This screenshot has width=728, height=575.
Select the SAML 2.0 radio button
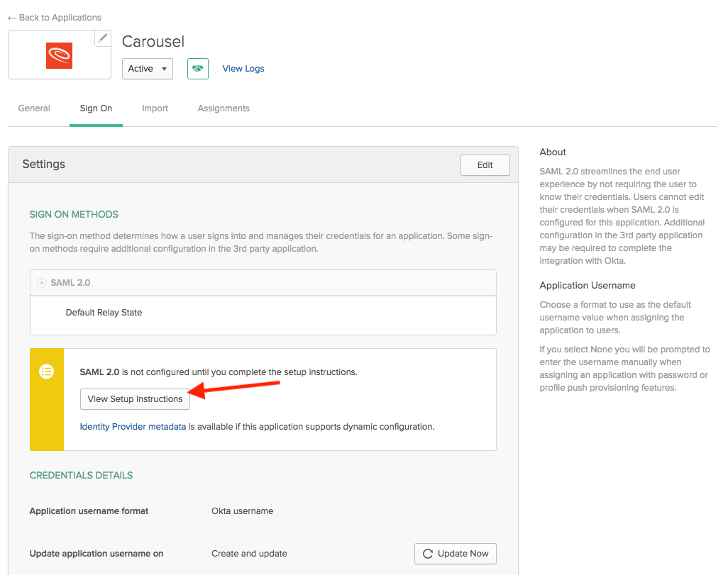pos(42,283)
